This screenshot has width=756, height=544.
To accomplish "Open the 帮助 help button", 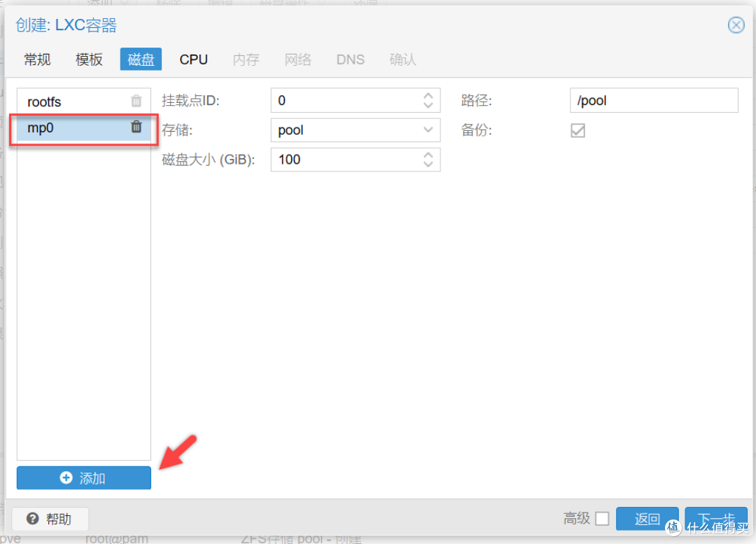I will (50, 519).
